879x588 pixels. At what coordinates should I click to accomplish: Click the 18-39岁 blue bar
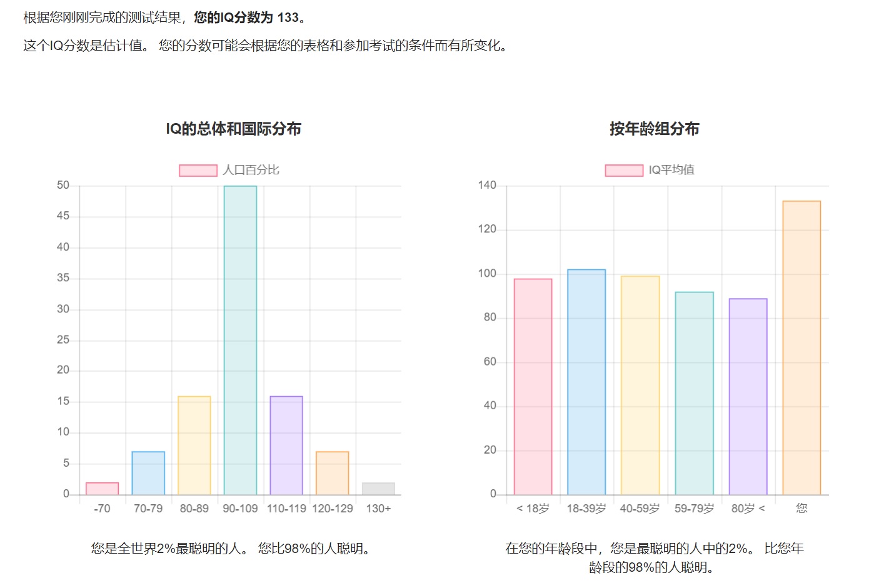coord(586,382)
